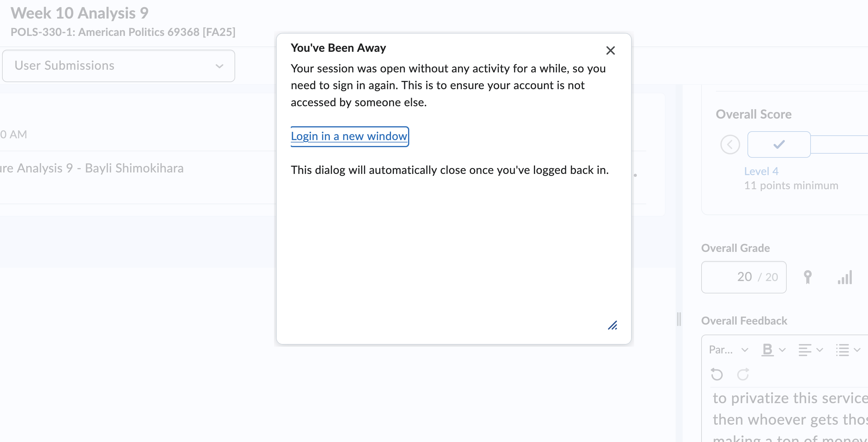Expand the Paragraph format dropdown in the editor

coord(728,350)
